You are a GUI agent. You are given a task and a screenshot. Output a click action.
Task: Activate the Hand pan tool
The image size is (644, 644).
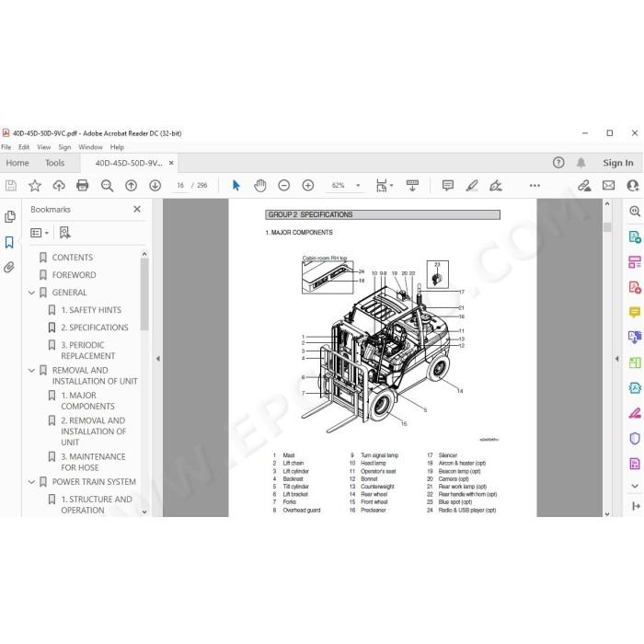(260, 186)
